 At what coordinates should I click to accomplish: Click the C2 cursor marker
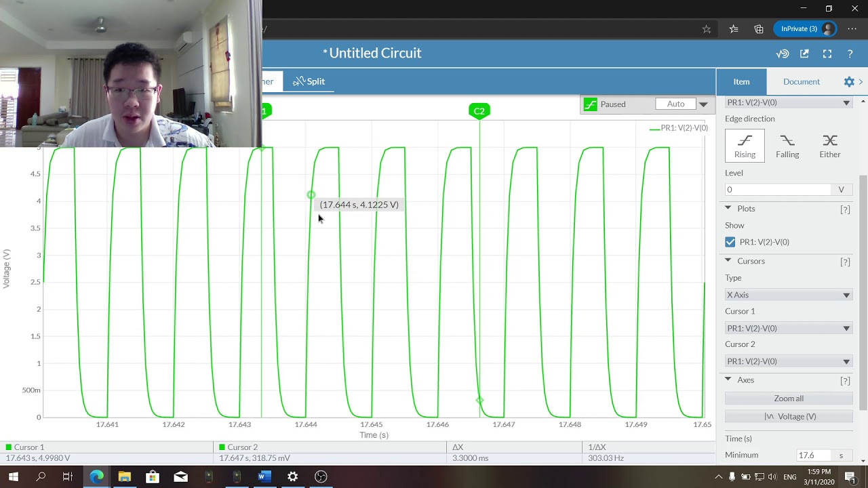click(479, 111)
